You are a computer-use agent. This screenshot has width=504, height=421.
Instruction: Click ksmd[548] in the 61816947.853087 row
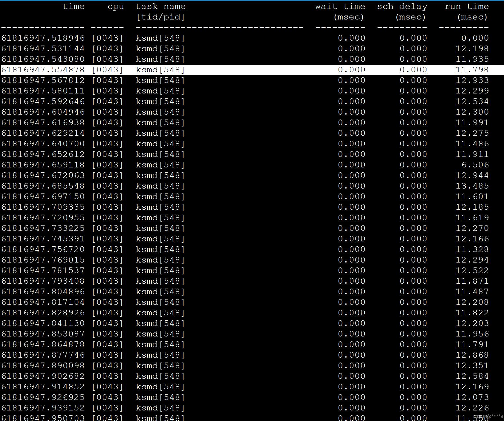coord(160,334)
